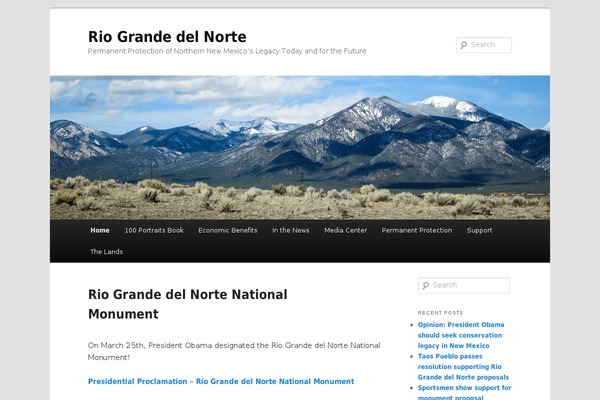
Task: Open the Media Center menu item
Action: tap(346, 230)
